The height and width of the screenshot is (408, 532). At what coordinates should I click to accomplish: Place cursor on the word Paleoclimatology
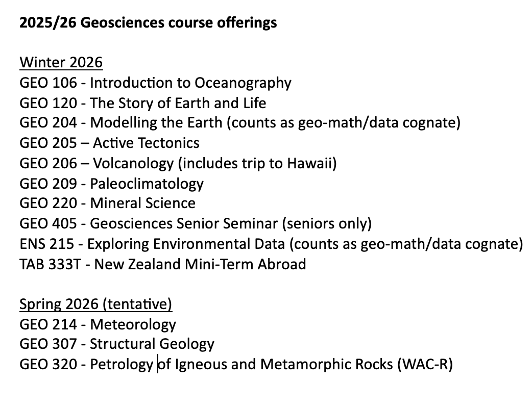pyautogui.click(x=147, y=183)
